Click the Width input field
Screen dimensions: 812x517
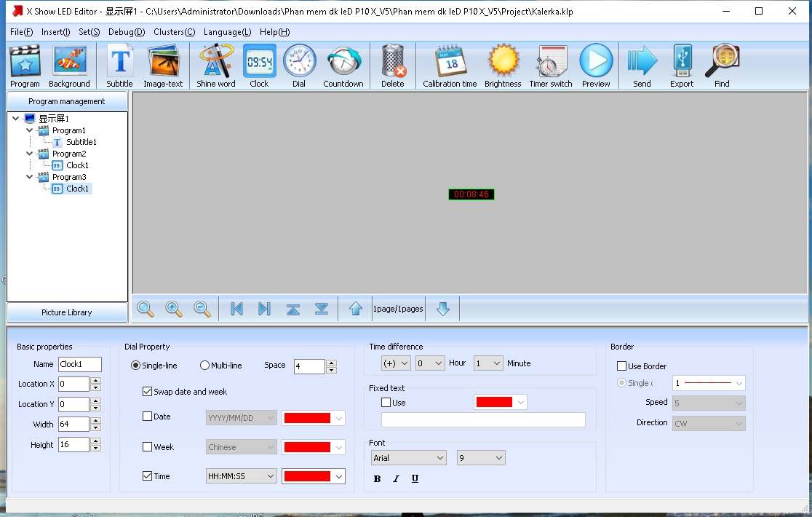pos(73,425)
